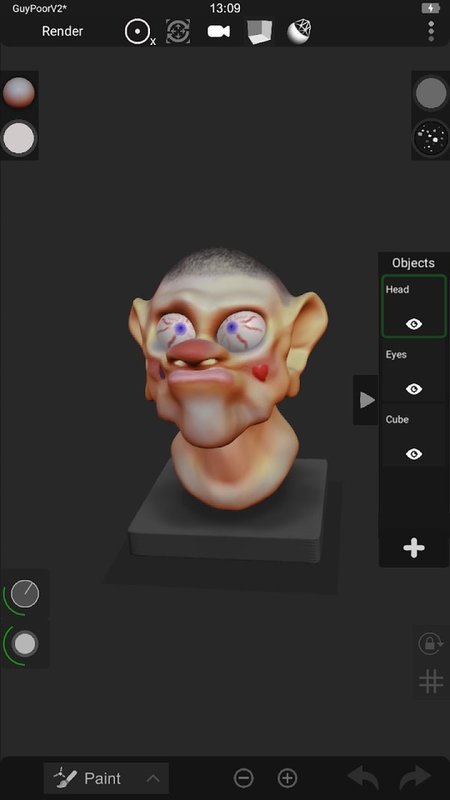
Task: Open the gray brush falloff circle
Action: pyautogui.click(x=431, y=93)
